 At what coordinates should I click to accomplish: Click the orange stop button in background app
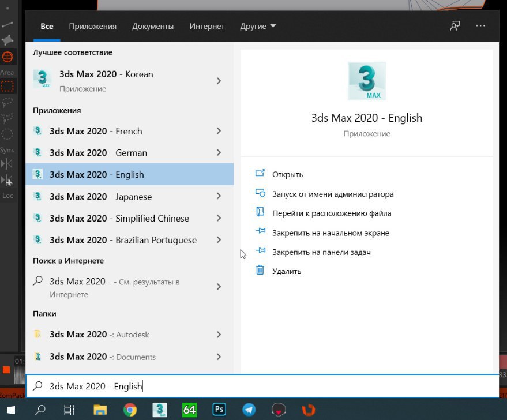(x=6, y=370)
